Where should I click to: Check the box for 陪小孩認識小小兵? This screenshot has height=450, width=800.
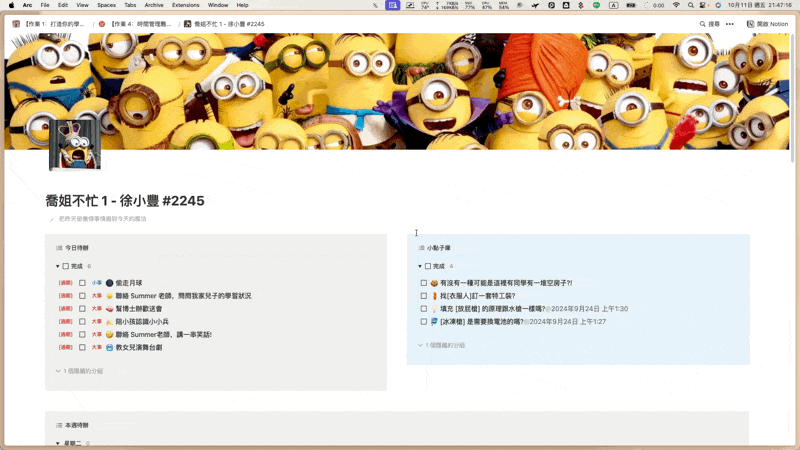(82, 321)
